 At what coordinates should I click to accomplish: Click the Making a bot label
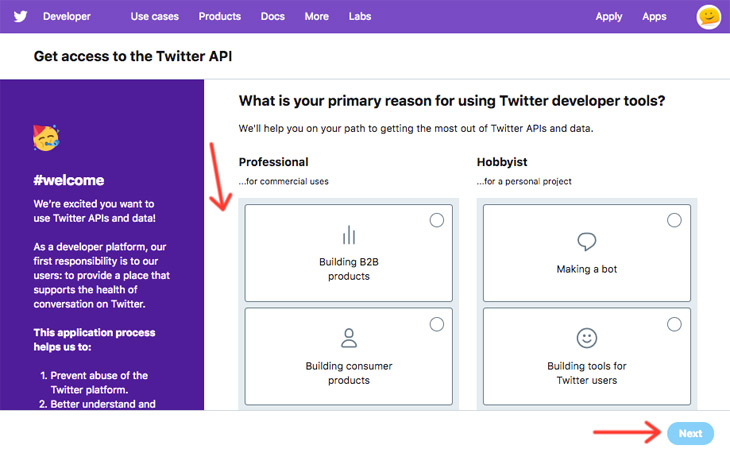(587, 269)
